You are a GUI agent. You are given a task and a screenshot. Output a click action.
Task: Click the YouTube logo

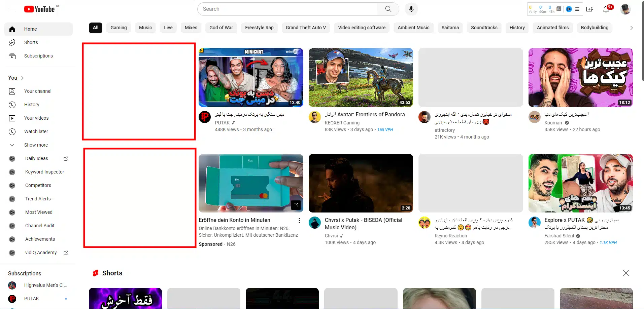[39, 9]
